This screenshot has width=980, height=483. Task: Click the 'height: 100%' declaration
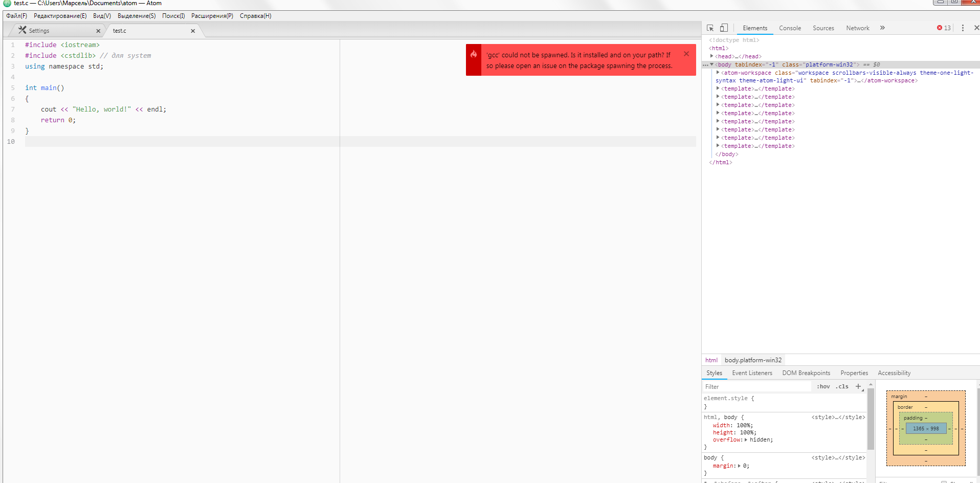click(734, 432)
